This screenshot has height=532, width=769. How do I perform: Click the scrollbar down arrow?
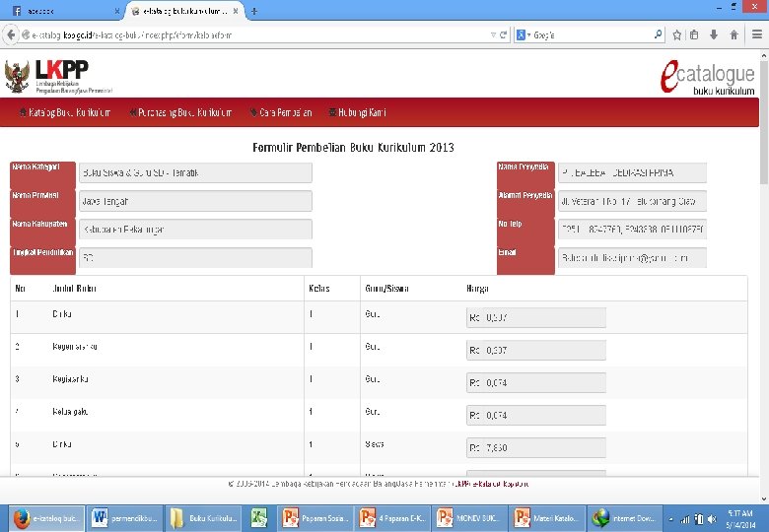pyautogui.click(x=764, y=499)
